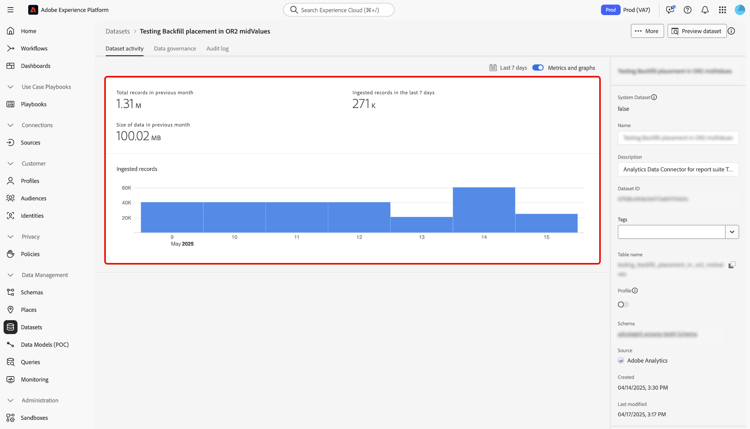
Task: Show info next to Preview dataset
Action: (x=731, y=31)
